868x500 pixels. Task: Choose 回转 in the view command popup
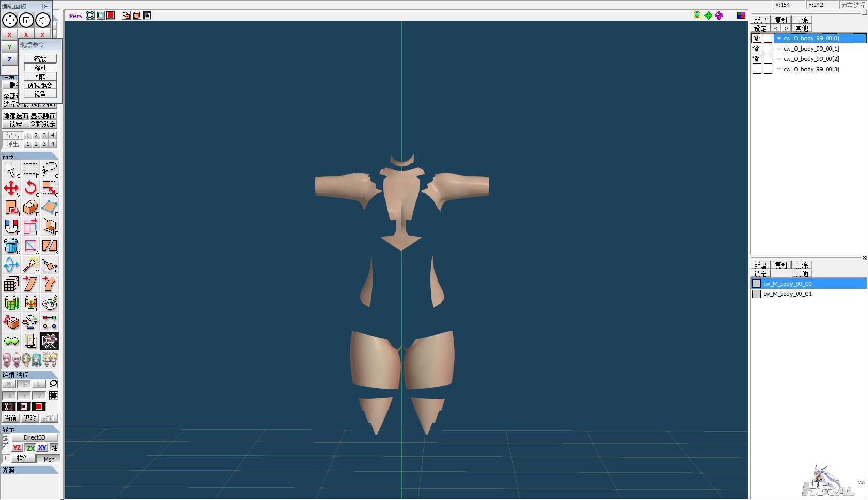pos(40,76)
